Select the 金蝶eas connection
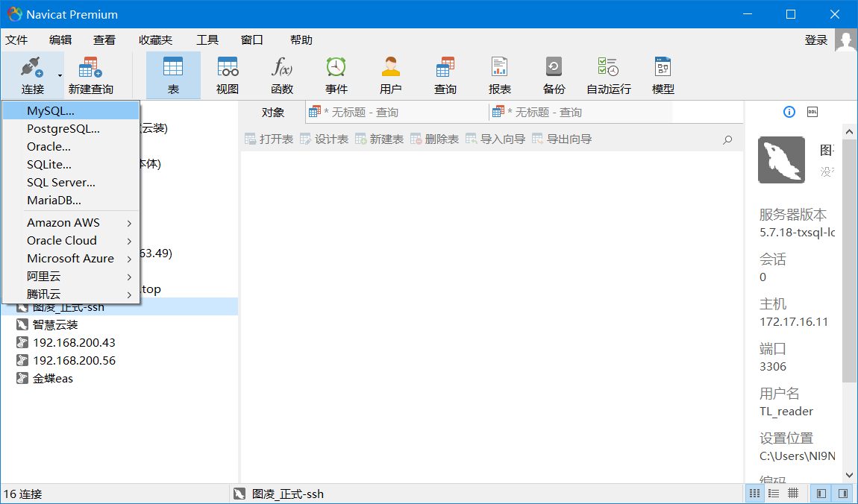The image size is (858, 504). click(53, 379)
